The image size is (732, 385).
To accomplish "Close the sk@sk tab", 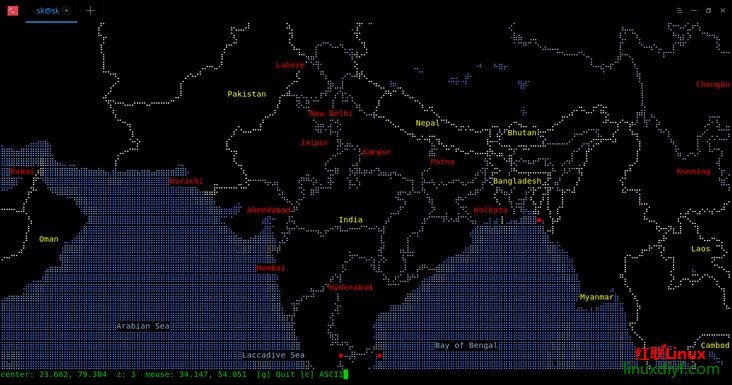I will coord(67,10).
